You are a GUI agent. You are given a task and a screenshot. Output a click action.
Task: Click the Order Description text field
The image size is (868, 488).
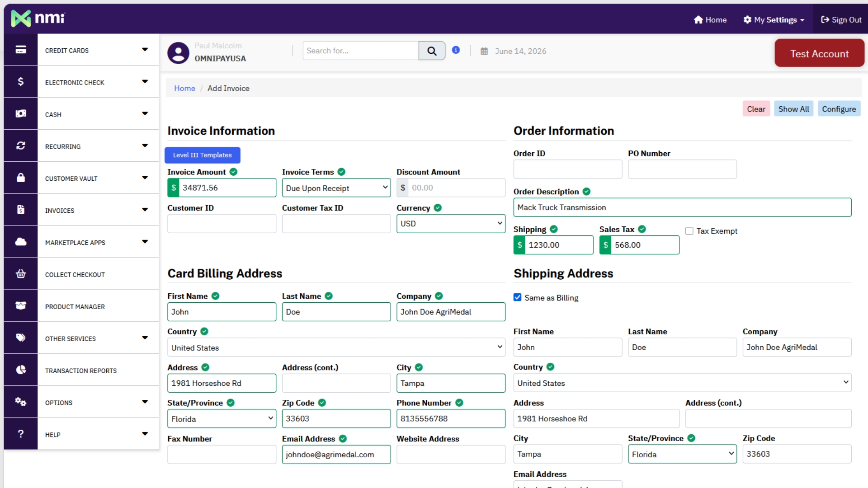pos(682,207)
